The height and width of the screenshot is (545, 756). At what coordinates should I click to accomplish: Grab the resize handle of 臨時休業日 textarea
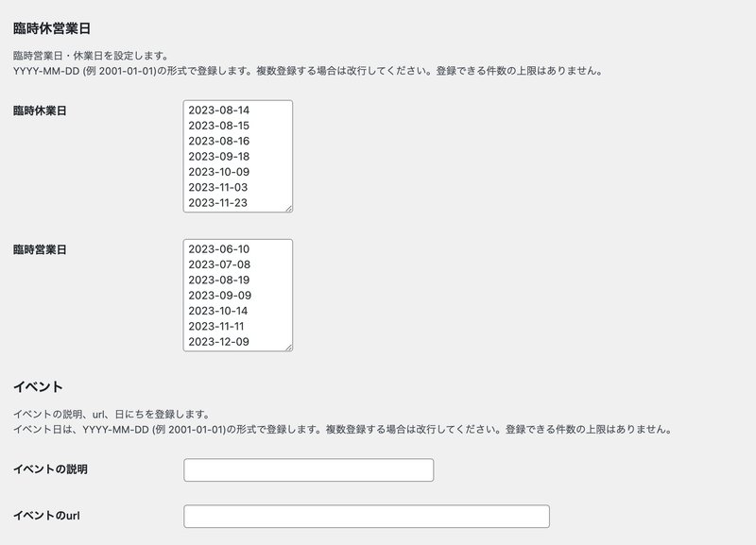click(x=288, y=208)
